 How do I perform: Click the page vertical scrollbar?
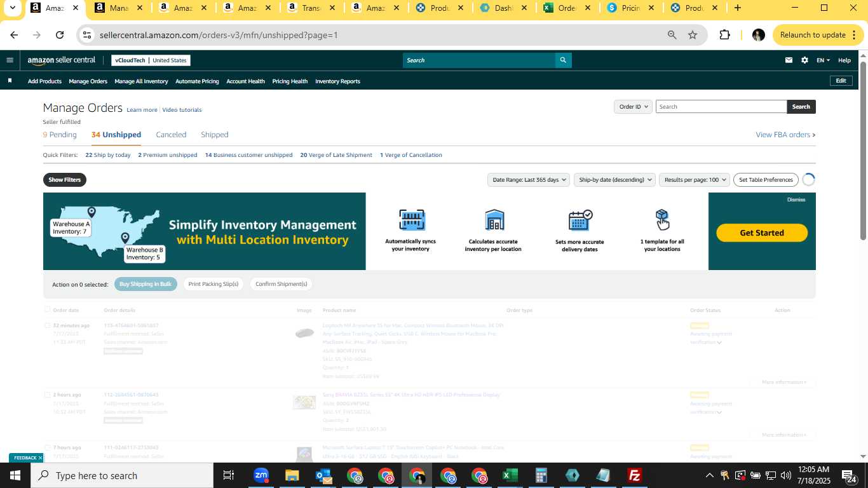[x=863, y=151]
